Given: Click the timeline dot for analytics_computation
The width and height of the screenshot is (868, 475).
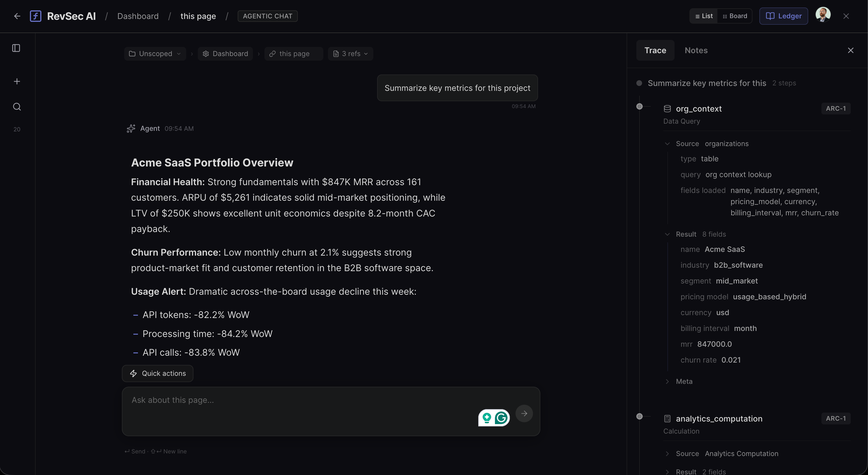Looking at the screenshot, I should (639, 416).
